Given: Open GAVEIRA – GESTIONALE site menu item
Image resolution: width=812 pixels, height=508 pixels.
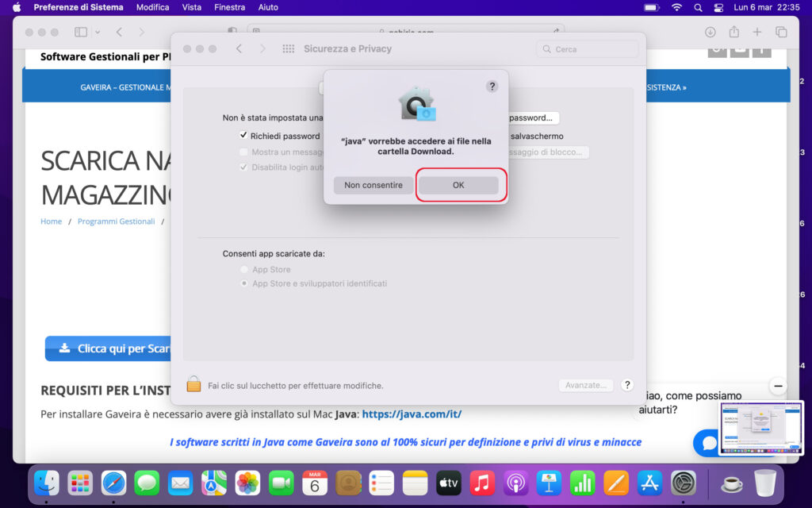Looking at the screenshot, I should pyautogui.click(x=125, y=87).
